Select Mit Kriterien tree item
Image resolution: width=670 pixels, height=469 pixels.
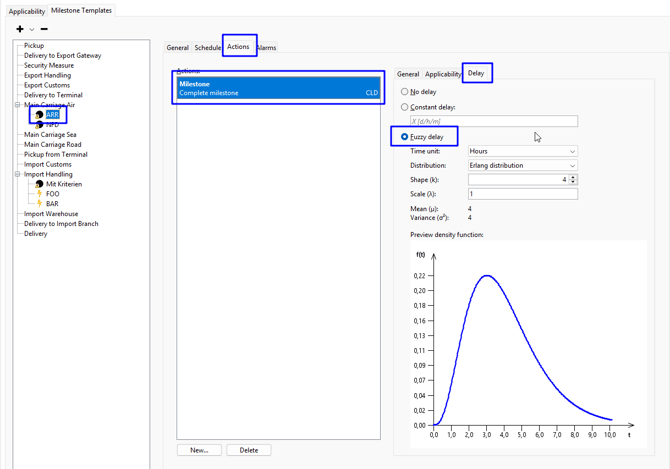(x=64, y=184)
